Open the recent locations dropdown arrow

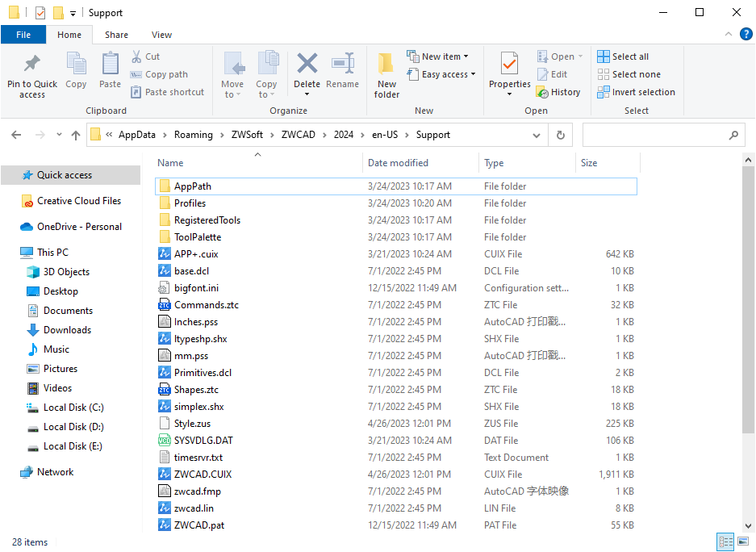(59, 135)
